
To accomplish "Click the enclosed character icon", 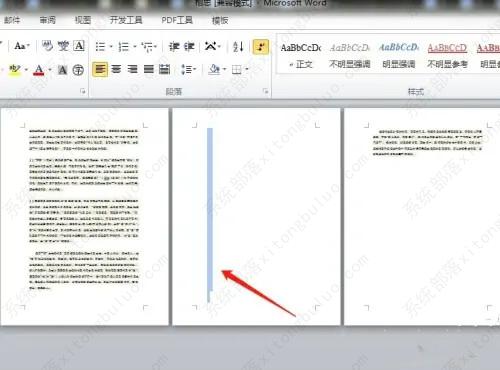I will click(78, 70).
